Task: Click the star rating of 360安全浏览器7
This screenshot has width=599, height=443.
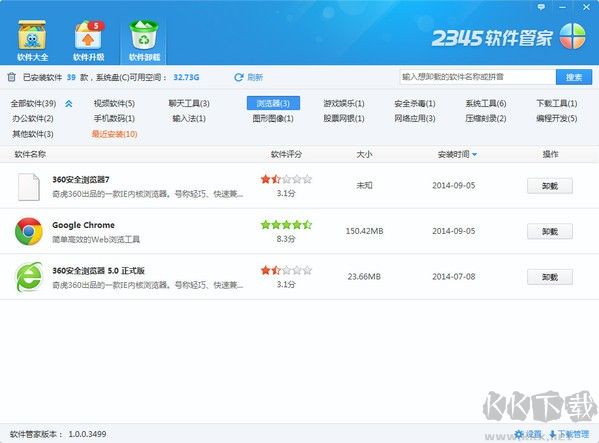Action: pos(286,179)
